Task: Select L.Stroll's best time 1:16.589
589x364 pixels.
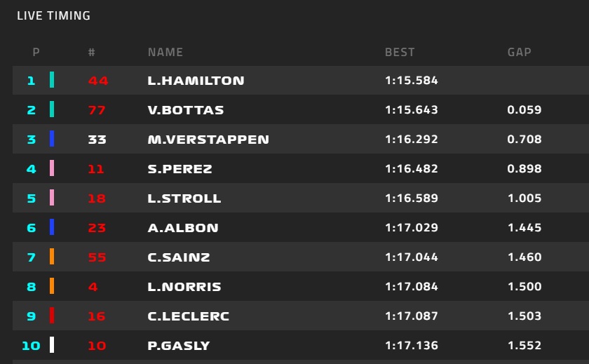Action: pyautogui.click(x=412, y=198)
